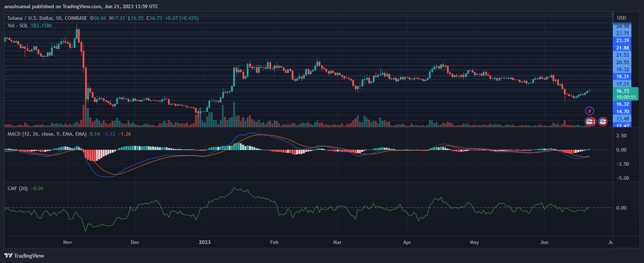Image resolution: width=644 pixels, height=263 pixels.
Task: Click the Jun label on time axis
Action: [544, 242]
